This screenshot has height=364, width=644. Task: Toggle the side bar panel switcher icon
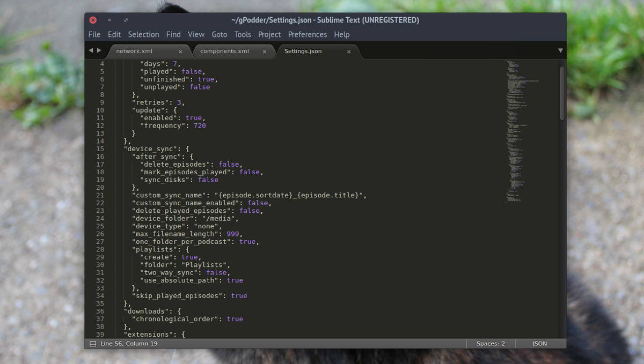point(93,344)
